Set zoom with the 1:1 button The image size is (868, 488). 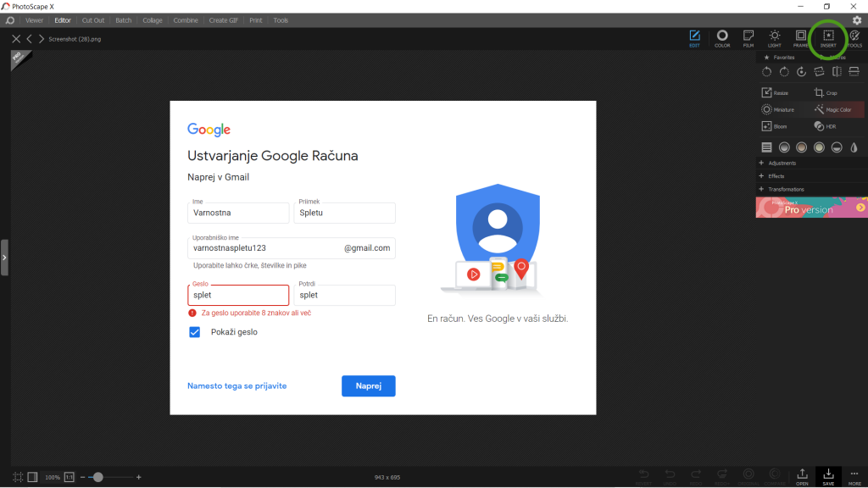pyautogui.click(x=70, y=477)
